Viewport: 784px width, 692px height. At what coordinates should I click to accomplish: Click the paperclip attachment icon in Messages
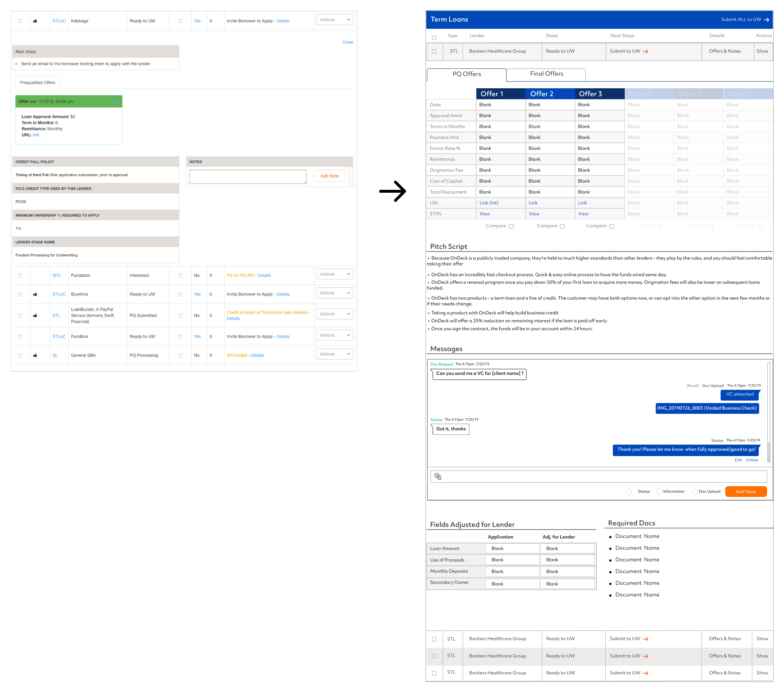point(438,477)
